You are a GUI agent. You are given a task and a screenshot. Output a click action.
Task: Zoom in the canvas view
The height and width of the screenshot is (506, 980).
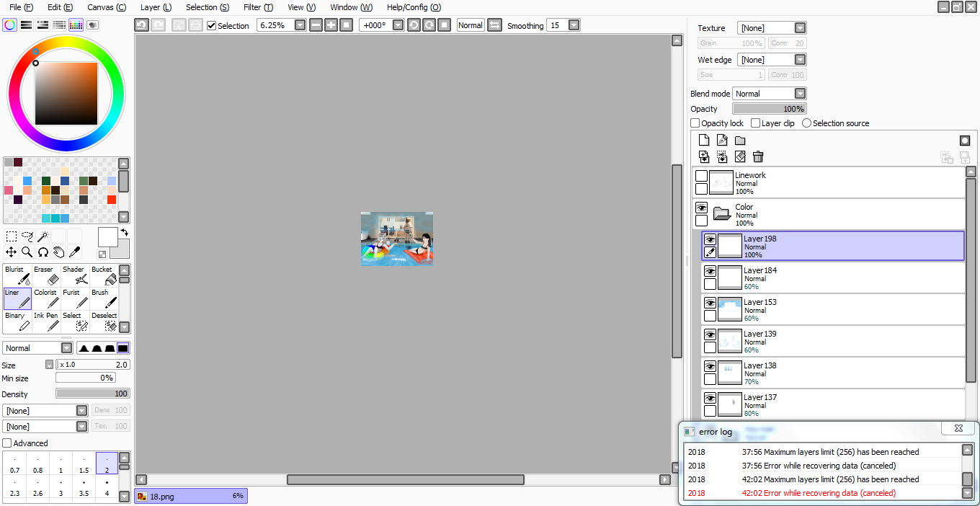point(331,25)
